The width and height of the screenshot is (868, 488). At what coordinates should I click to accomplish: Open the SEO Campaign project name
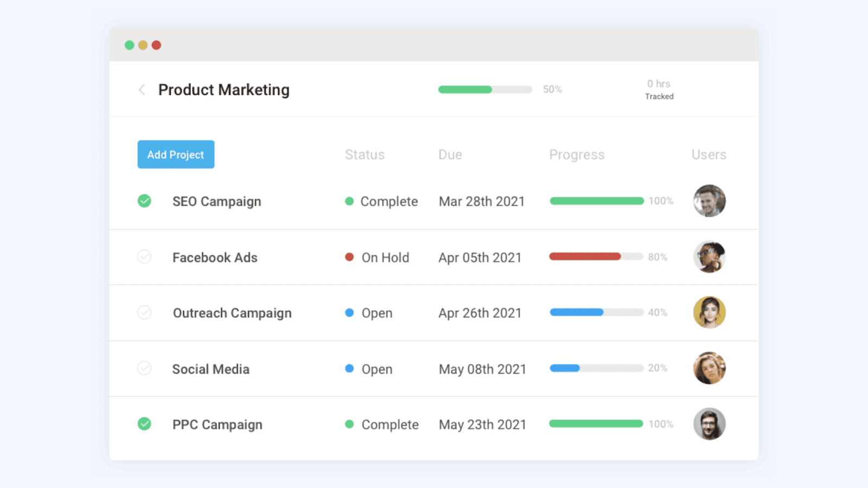coord(217,202)
